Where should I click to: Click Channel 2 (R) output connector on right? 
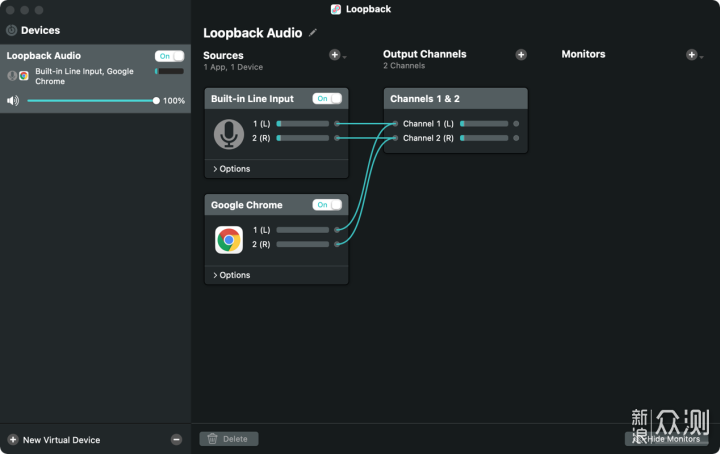click(516, 138)
